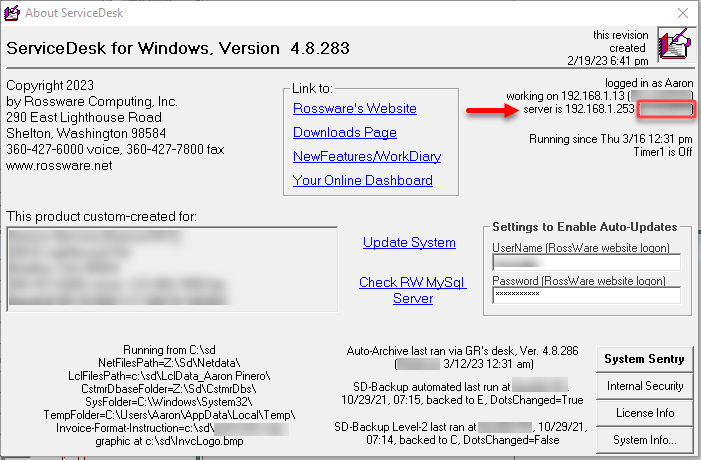Open the Internal Security button

tap(644, 386)
